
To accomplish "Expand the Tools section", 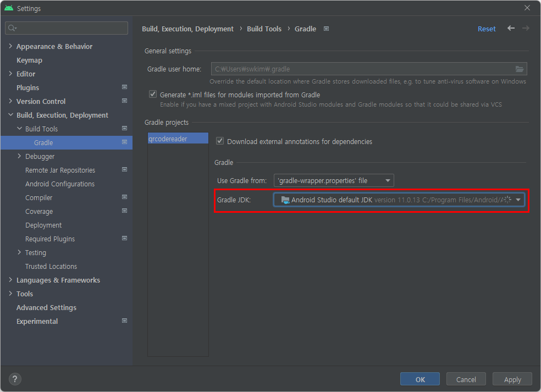I will click(x=10, y=294).
